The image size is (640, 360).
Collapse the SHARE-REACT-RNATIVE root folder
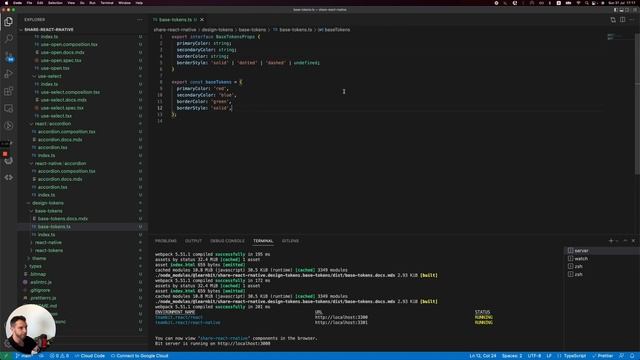[x=82, y=29]
